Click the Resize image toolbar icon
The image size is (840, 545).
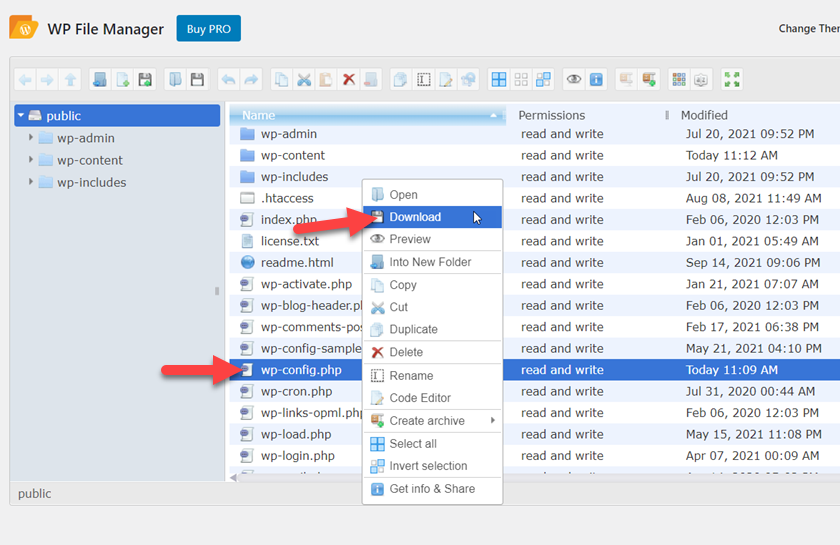pos(468,80)
